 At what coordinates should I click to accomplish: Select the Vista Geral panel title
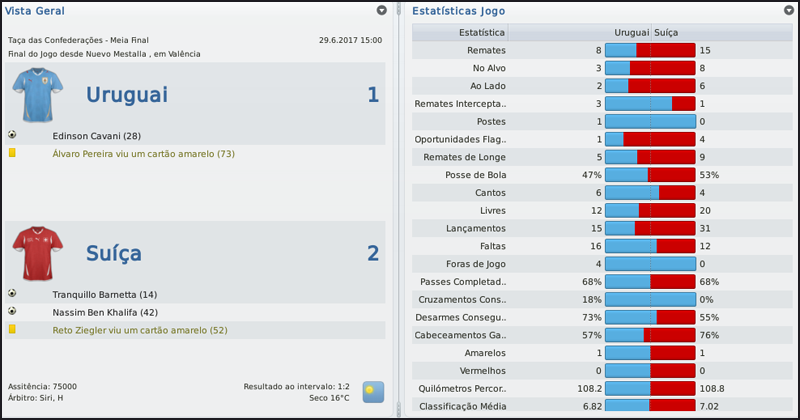pyautogui.click(x=35, y=10)
